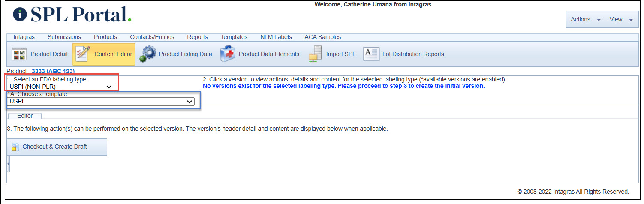Image resolution: width=644 pixels, height=204 pixels.
Task: Click the Intagras copyright footer text
Action: click(573, 192)
